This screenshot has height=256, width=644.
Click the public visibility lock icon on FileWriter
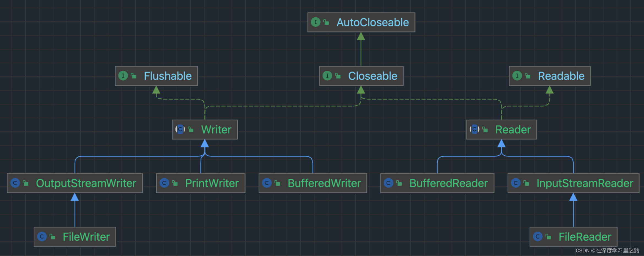(53, 237)
